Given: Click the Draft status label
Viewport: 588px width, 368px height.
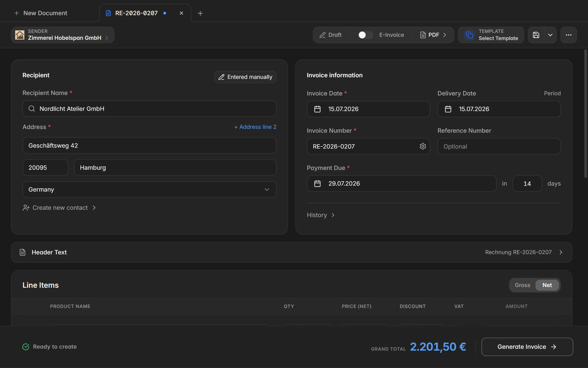Looking at the screenshot, I should pyautogui.click(x=335, y=35).
